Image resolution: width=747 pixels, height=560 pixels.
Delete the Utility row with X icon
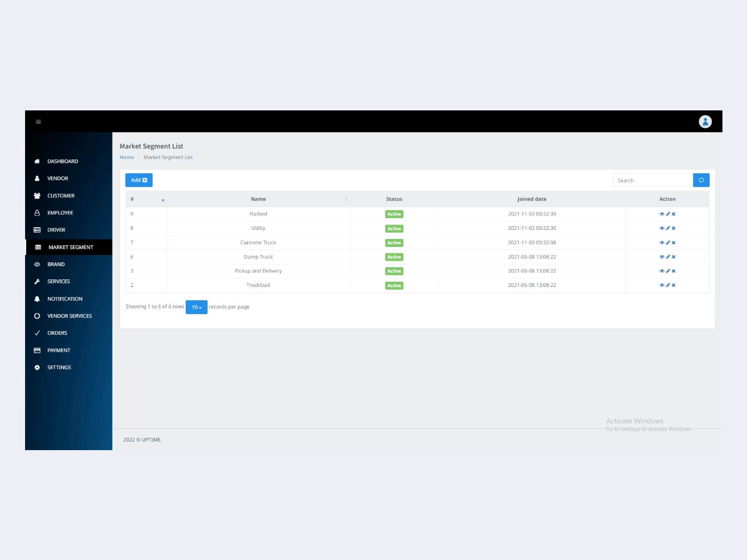(x=673, y=228)
